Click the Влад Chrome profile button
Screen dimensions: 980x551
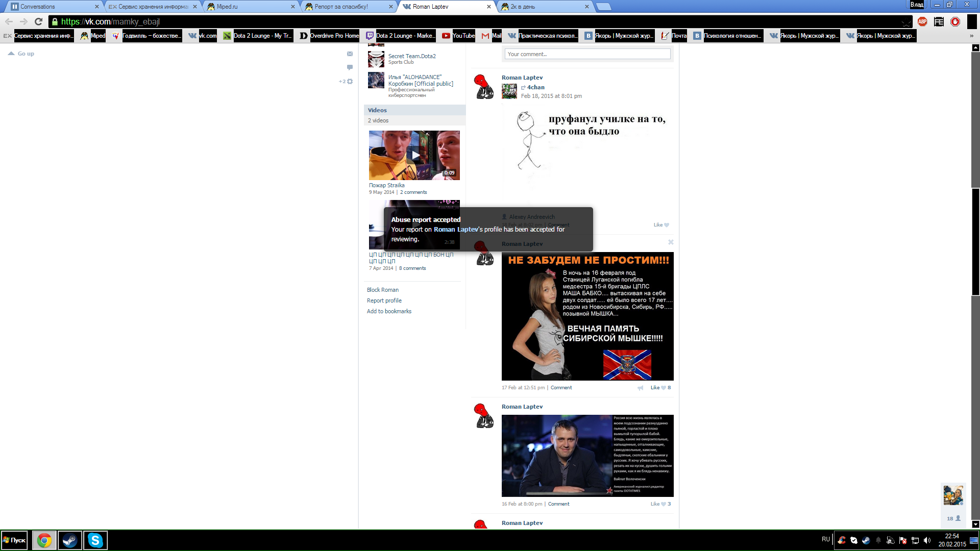(x=917, y=5)
